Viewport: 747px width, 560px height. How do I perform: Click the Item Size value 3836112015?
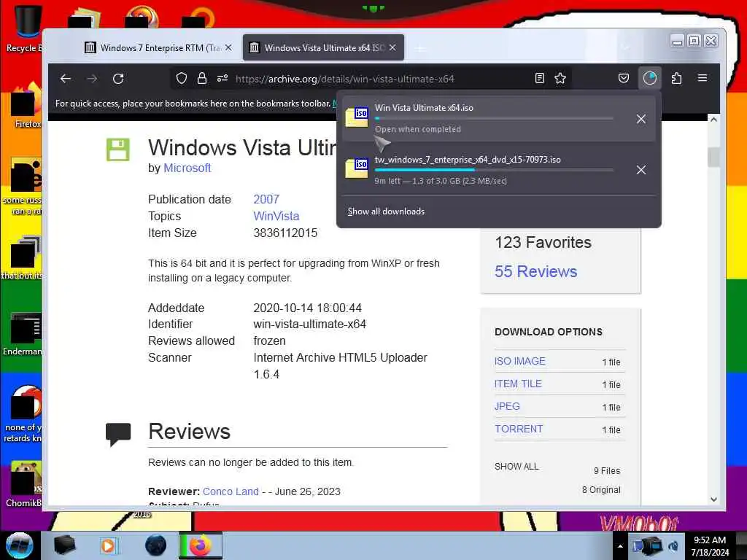[x=285, y=233]
